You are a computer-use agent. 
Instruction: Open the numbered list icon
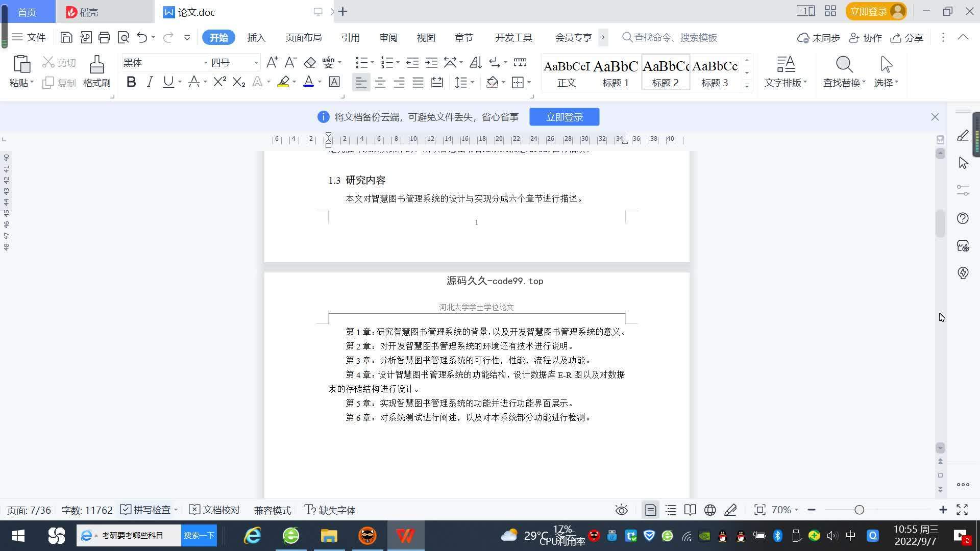(x=387, y=63)
